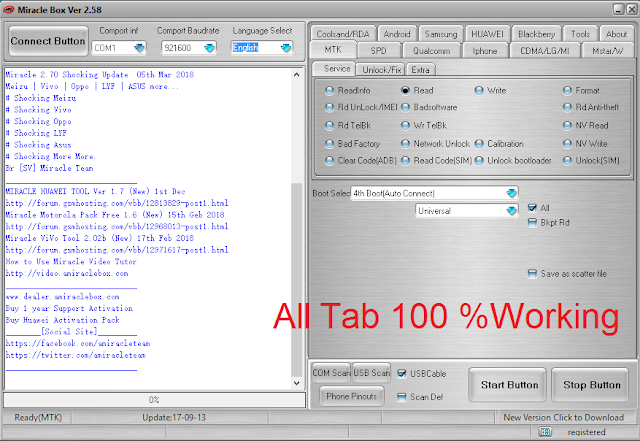Select the Read radio option
Viewport: 640px width, 441px height.
(405, 91)
